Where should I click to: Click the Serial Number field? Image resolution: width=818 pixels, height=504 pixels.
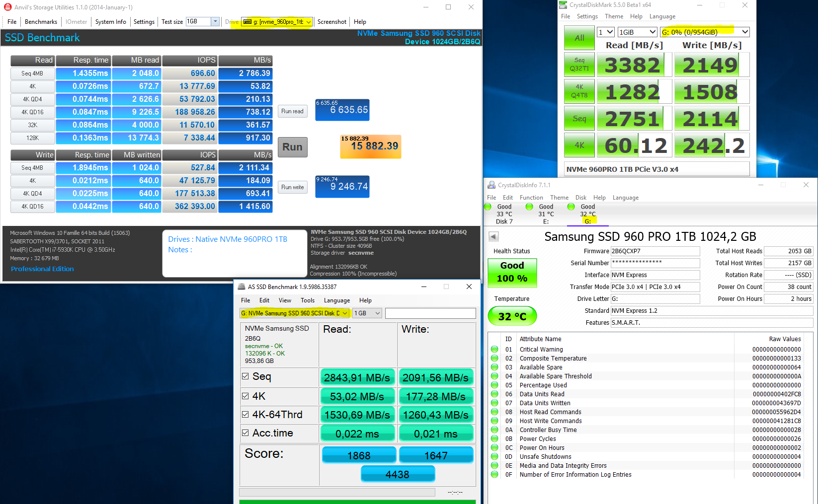tap(655, 263)
